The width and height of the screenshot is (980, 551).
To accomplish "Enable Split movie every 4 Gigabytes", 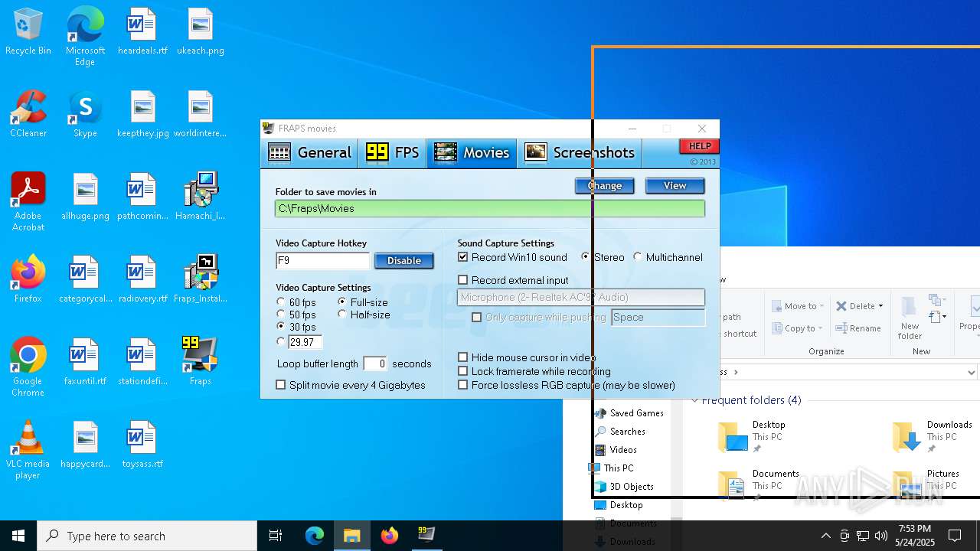I will point(280,385).
